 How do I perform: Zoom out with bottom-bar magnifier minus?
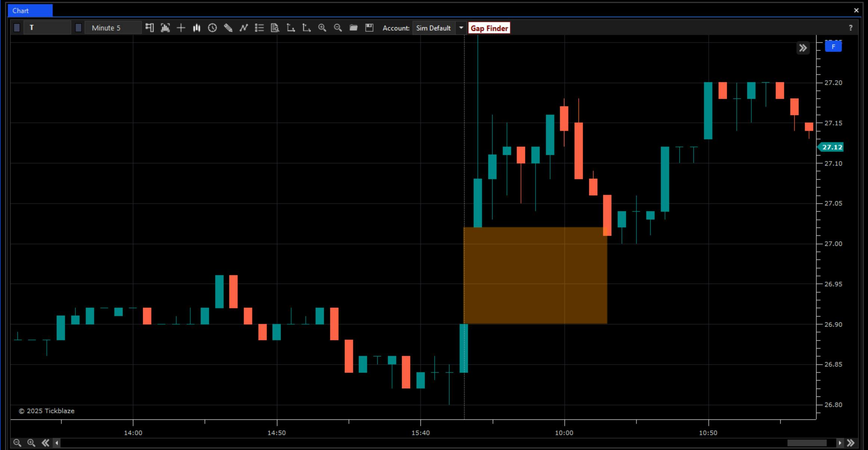(17, 443)
